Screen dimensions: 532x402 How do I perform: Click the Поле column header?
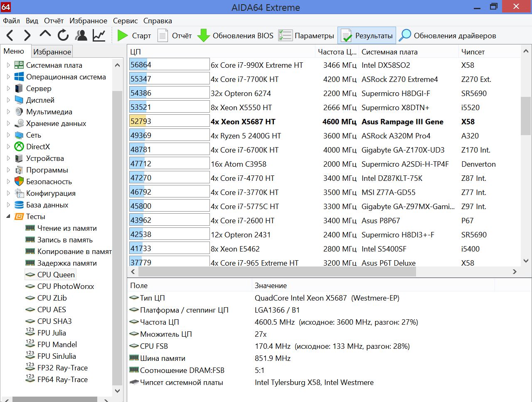point(190,286)
